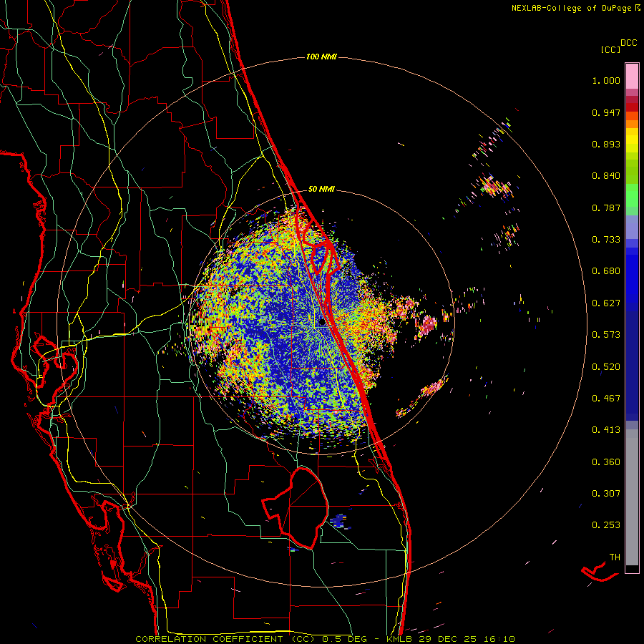This screenshot has height=644, width=644.
Task: Select the 0.893 scale value
Action: point(606,144)
